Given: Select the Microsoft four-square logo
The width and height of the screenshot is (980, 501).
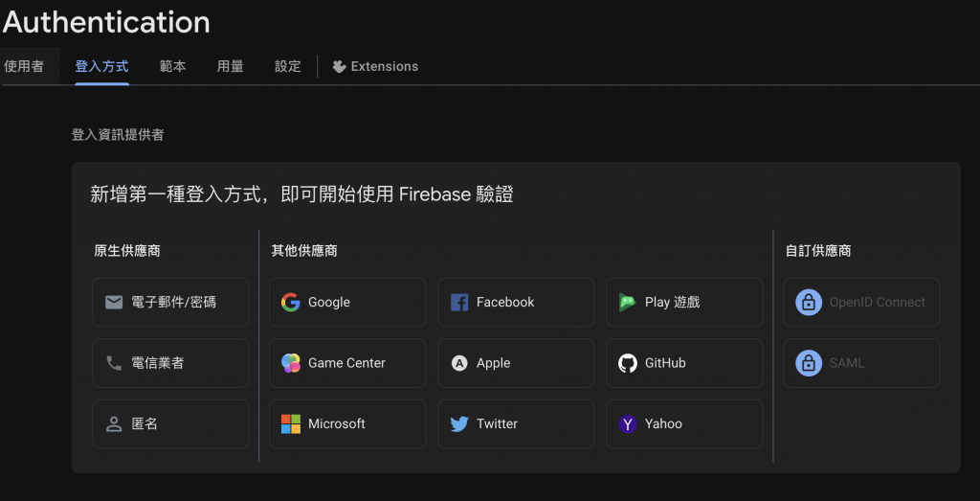Looking at the screenshot, I should 291,424.
